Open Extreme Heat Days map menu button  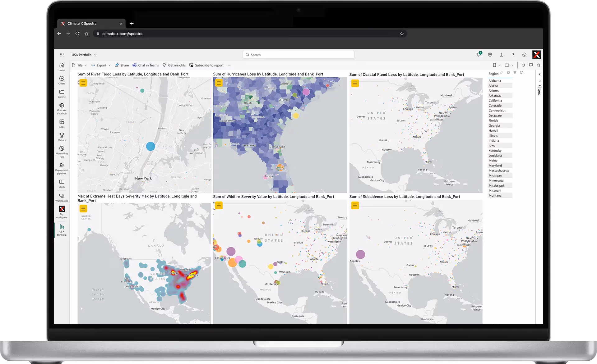[83, 209]
